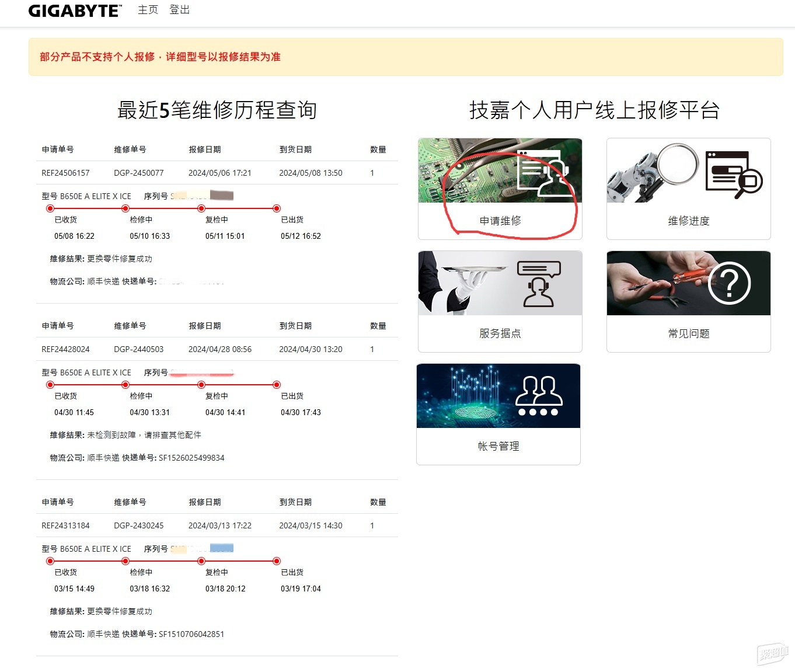The image size is (795, 672).
Task: Click the 检修中 marker for 05/10 16:33
Action: 125,208
